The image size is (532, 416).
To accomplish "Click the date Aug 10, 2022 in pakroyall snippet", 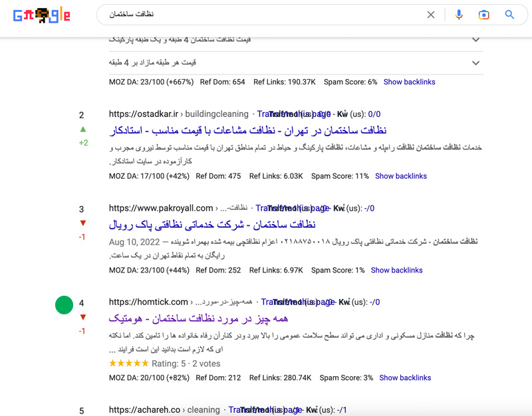I will [x=134, y=242].
